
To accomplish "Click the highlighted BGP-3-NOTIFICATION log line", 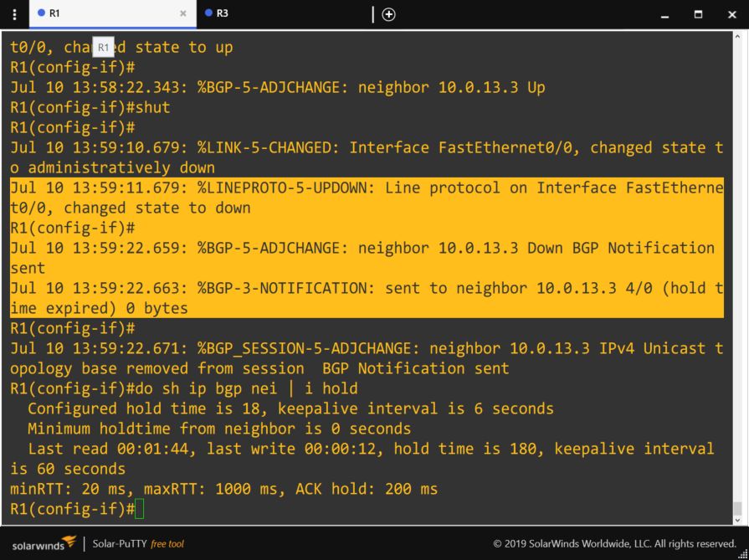I will coord(367,288).
